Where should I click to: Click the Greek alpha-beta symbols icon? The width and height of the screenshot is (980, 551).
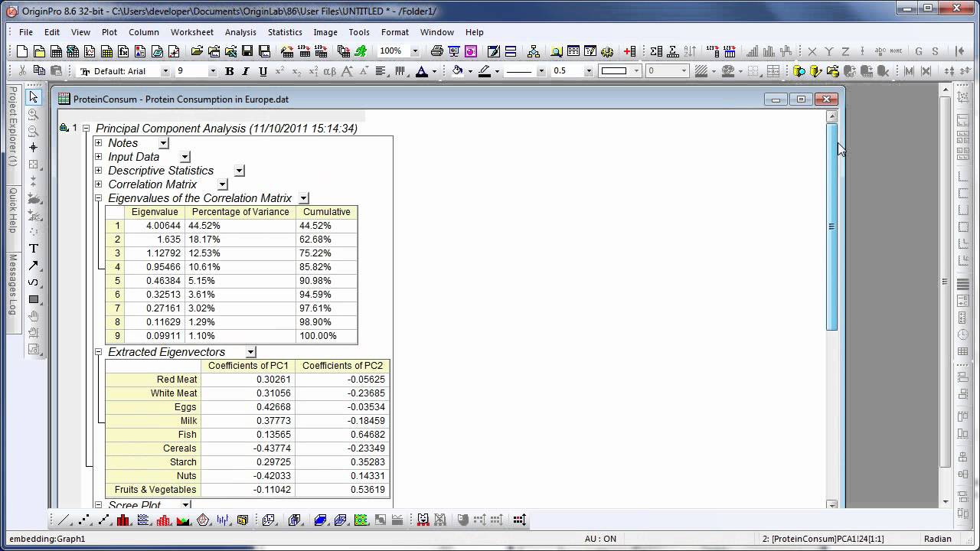pos(330,71)
